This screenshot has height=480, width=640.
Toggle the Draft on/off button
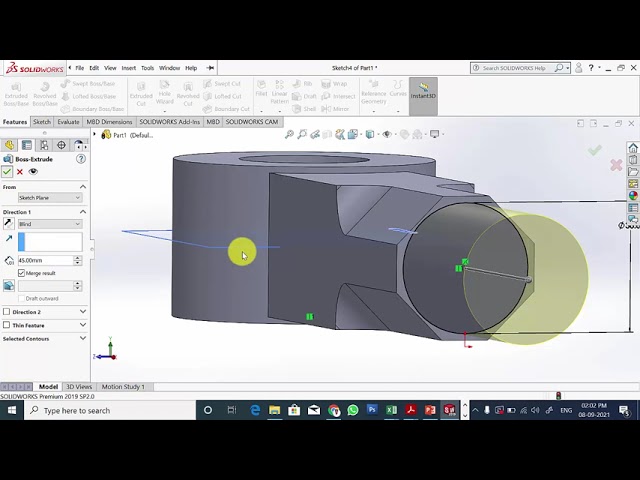(x=9, y=286)
